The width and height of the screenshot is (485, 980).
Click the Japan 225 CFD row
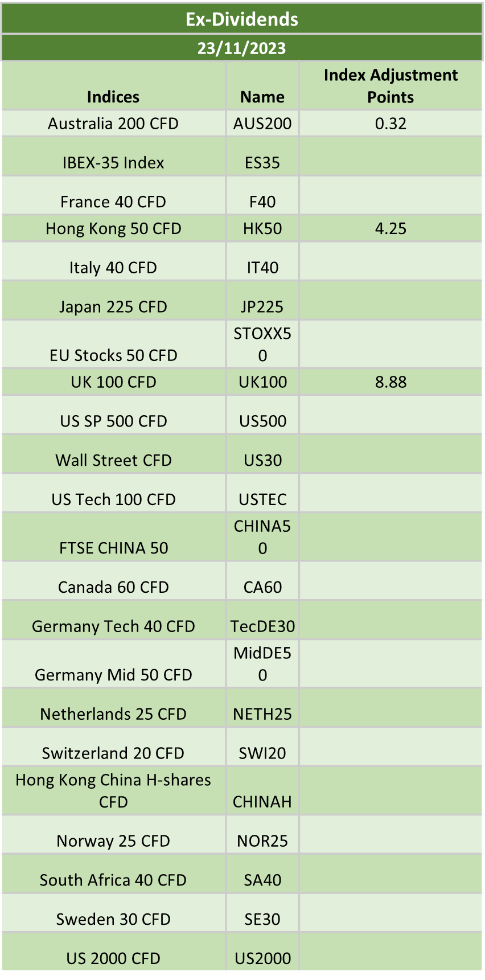242,300
